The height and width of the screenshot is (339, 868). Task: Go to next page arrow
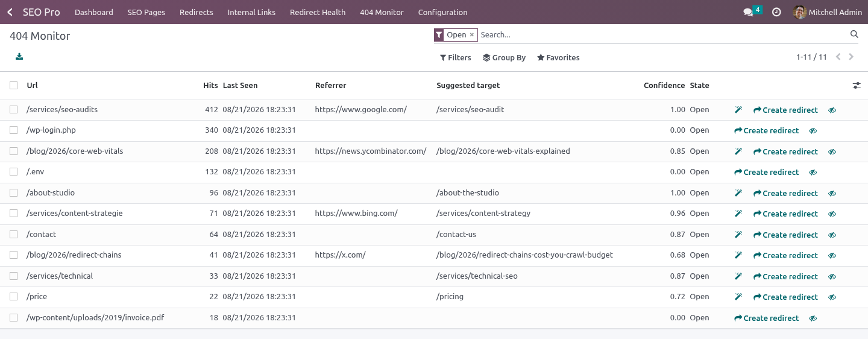click(851, 57)
